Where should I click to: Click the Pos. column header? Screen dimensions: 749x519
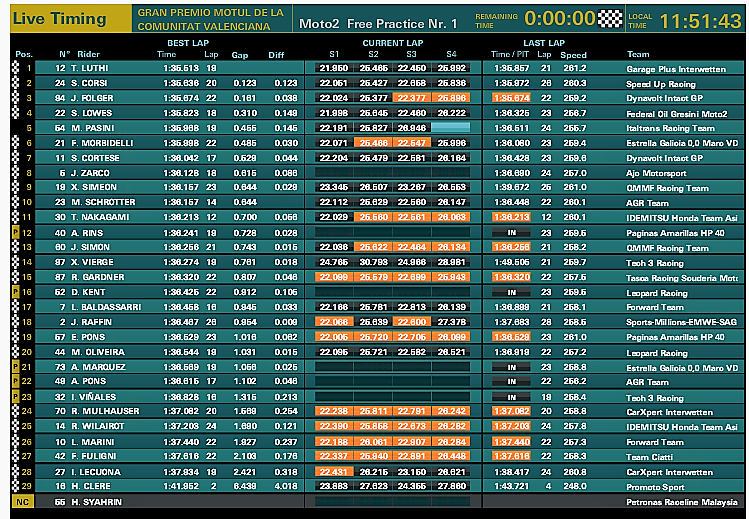[x=24, y=54]
